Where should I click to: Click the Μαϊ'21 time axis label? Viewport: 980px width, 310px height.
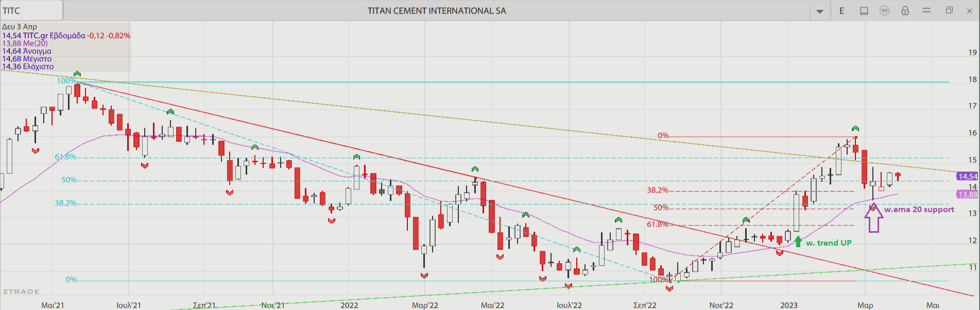coord(53,305)
